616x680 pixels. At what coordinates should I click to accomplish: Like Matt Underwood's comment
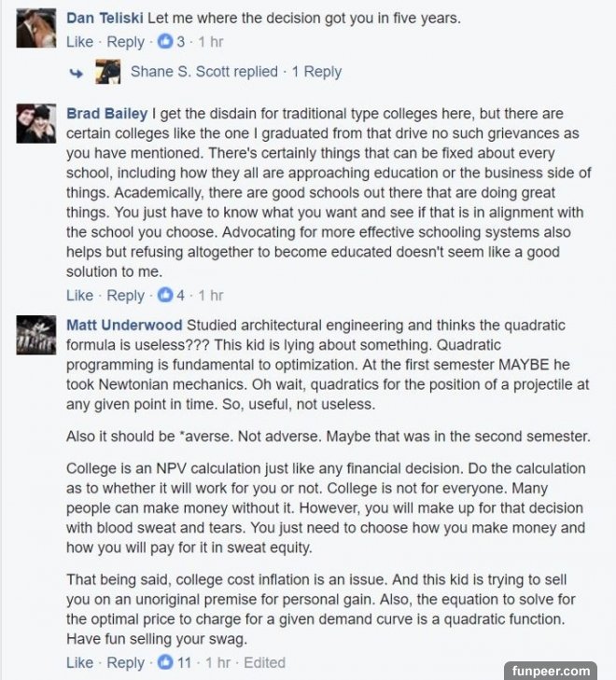click(x=80, y=663)
